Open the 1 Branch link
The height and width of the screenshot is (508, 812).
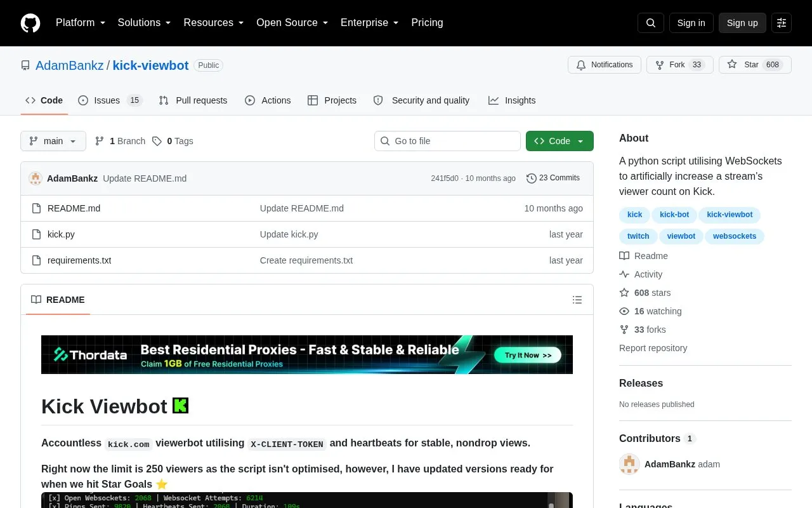pyautogui.click(x=120, y=141)
